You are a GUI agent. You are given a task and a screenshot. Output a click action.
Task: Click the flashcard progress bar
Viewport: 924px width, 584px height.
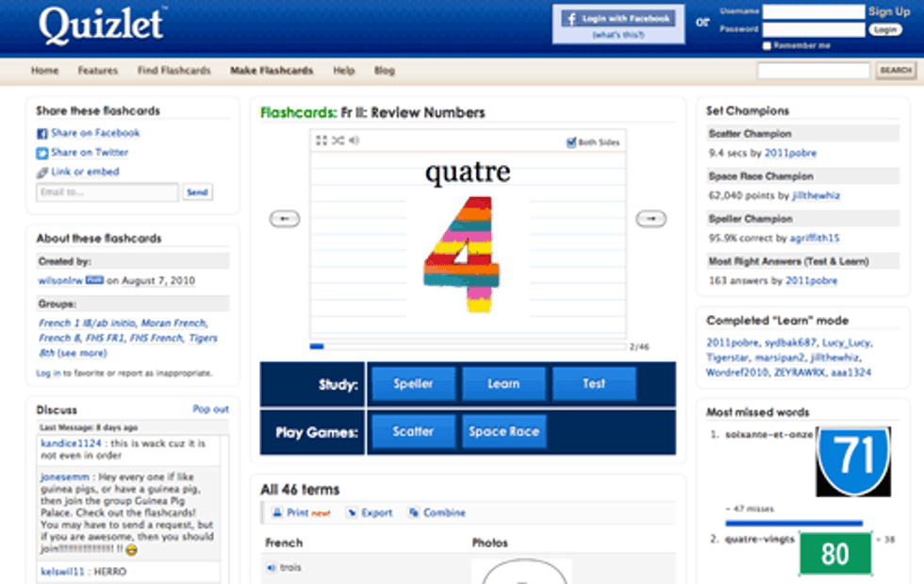tap(468, 347)
